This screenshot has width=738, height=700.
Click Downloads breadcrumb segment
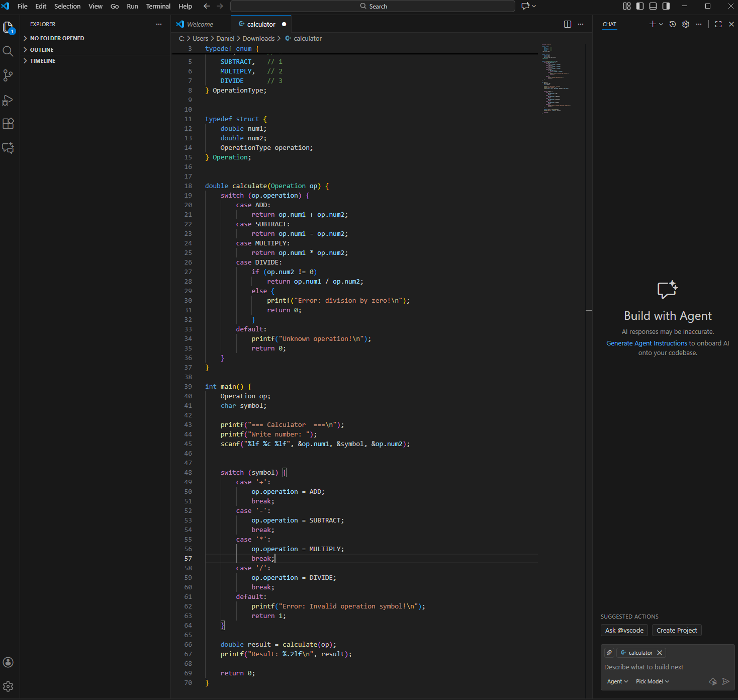click(x=258, y=38)
